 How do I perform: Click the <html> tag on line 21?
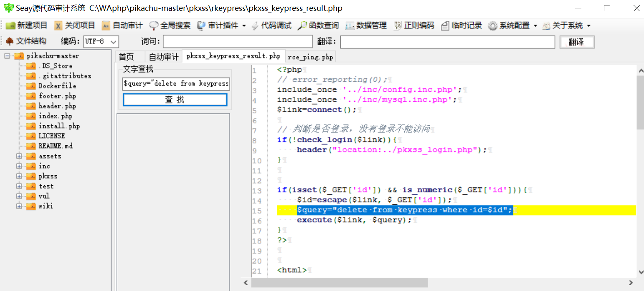pyautogui.click(x=292, y=270)
